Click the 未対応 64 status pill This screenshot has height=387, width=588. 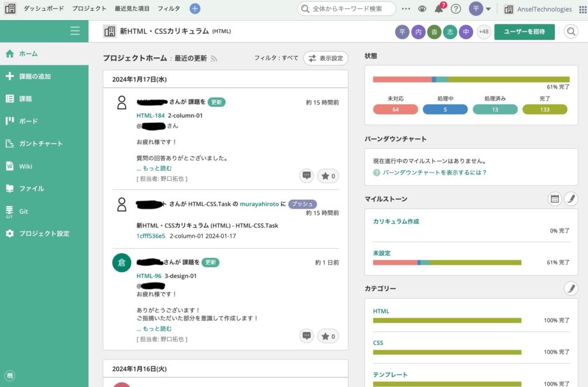[x=395, y=110]
